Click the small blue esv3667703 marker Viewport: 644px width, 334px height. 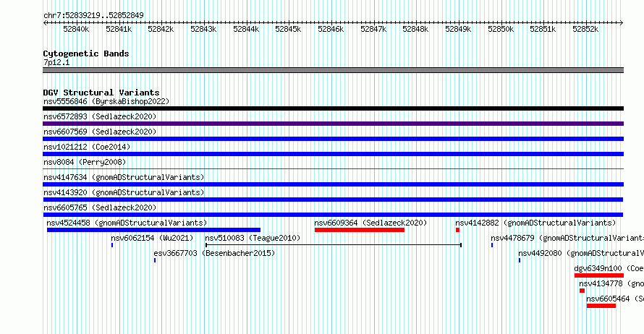pos(155,260)
